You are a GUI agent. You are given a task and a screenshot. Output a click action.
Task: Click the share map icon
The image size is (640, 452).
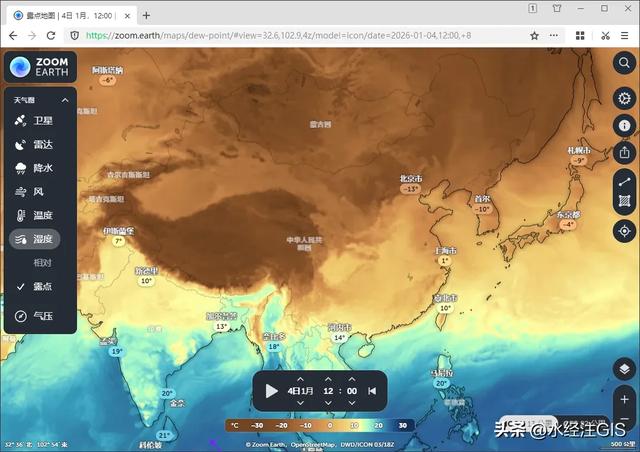pos(624,153)
